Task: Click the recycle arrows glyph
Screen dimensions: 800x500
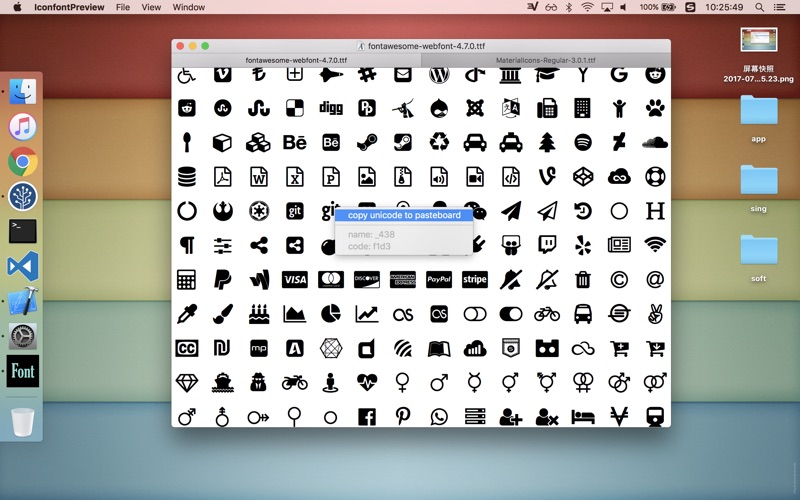Action: pos(439,142)
